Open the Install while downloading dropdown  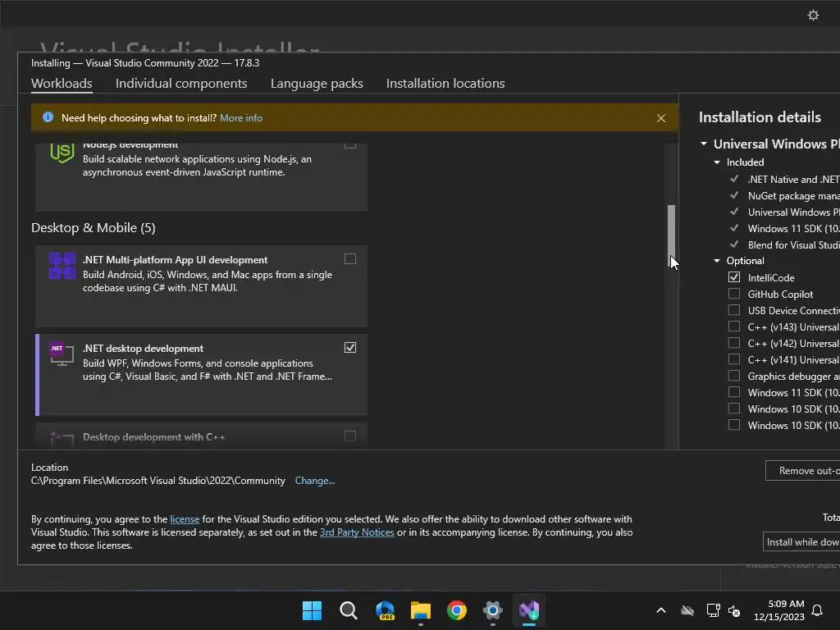[801, 541]
